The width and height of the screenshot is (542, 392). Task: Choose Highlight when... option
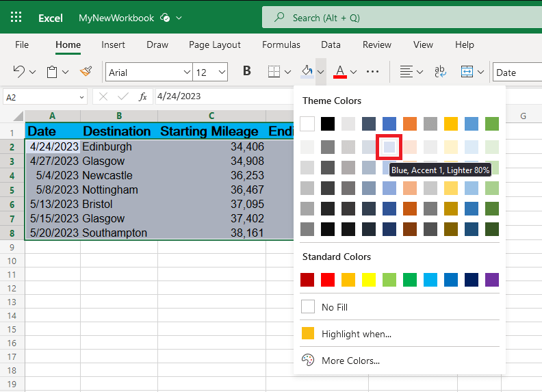399,334
